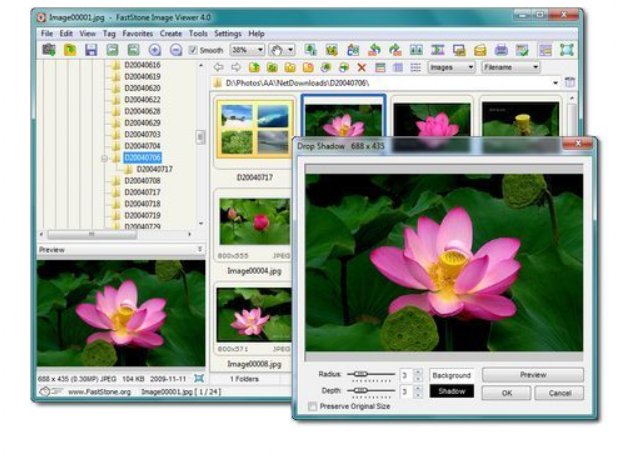Select folder D20040708 in the tree
This screenshot has height=456, width=618.
click(x=142, y=181)
